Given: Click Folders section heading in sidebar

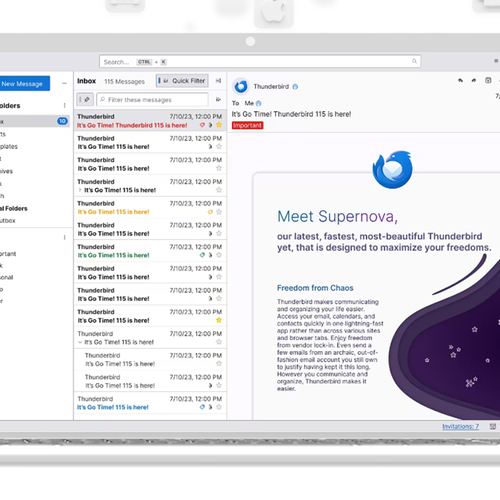Looking at the screenshot, I should (x=10, y=106).
